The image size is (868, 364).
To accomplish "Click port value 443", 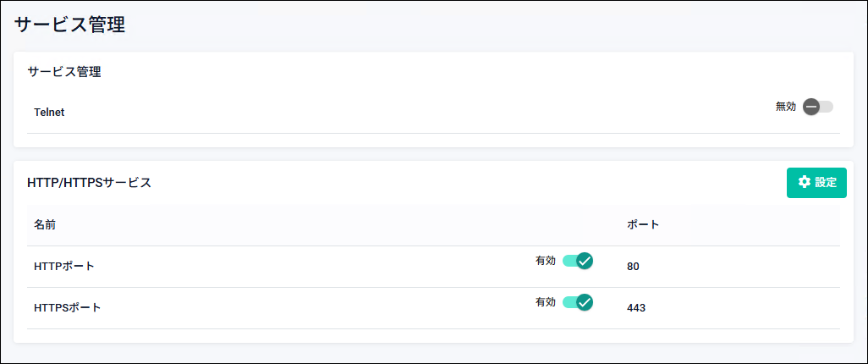I will coord(636,308).
